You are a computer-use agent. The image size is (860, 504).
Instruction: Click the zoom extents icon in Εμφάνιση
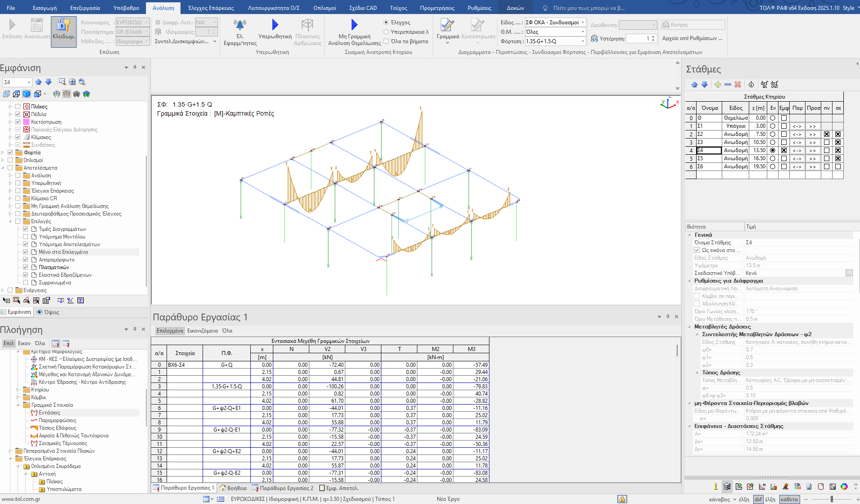72,82
